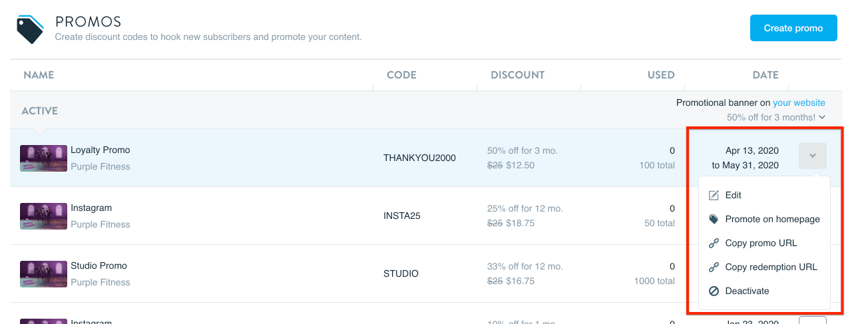Click the Deactivate circle-slash icon
This screenshot has height=324, width=868.
pyautogui.click(x=714, y=291)
